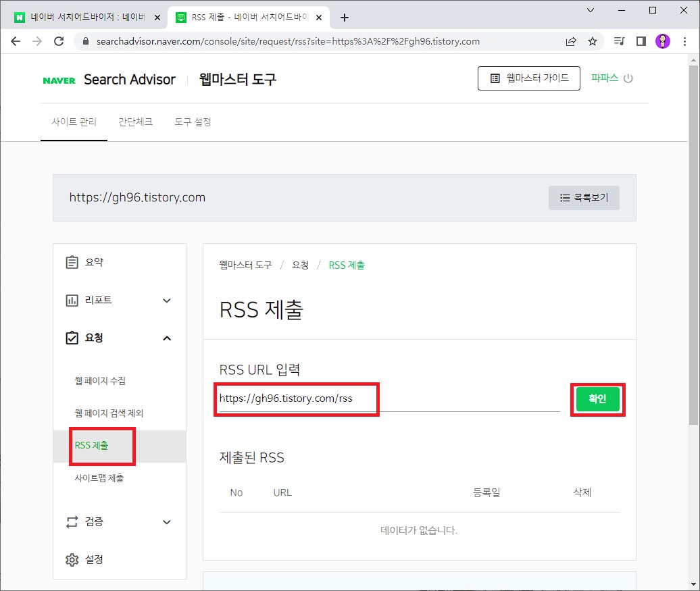The height and width of the screenshot is (591, 700).
Task: Click the 데이터가 없습니다 message
Action: click(x=419, y=530)
